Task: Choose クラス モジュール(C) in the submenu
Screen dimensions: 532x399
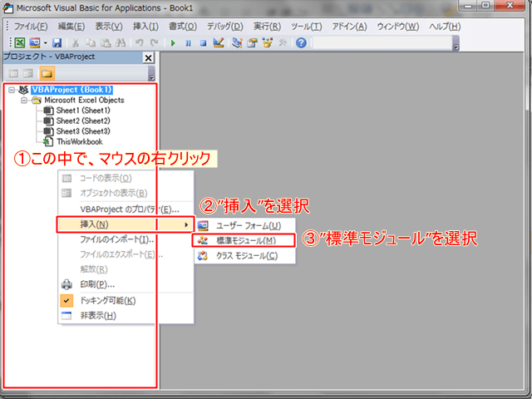Action: coord(245,255)
